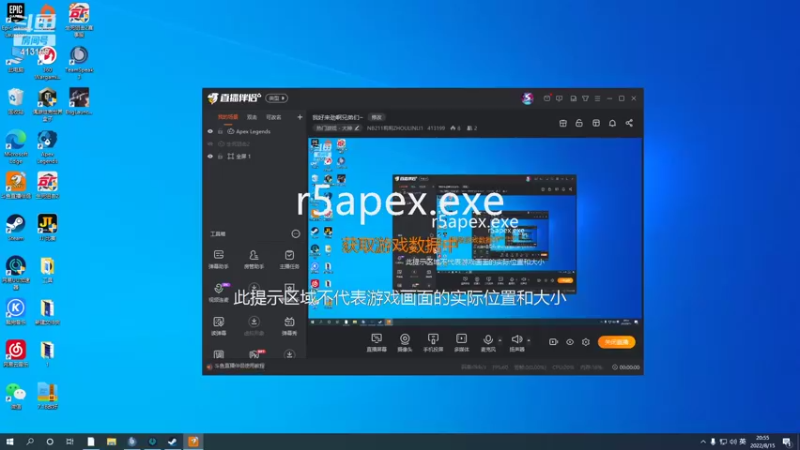Show hidden system tray icons
Image resolution: width=800 pixels, height=450 pixels.
(703, 442)
